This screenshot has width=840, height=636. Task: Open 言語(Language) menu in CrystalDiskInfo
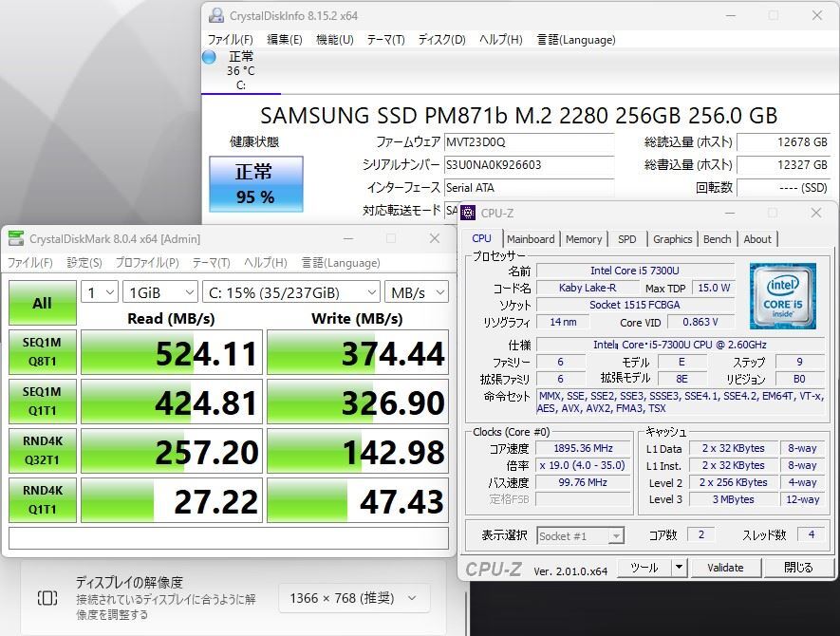point(576,40)
